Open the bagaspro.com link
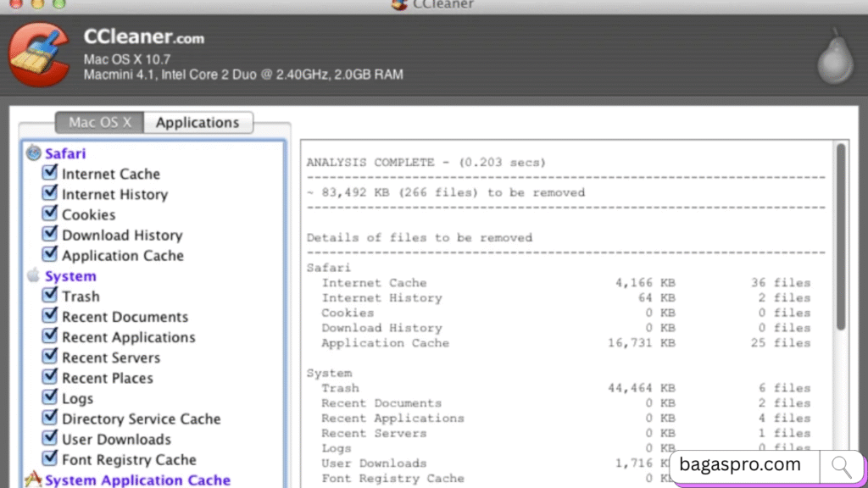 [x=740, y=465]
